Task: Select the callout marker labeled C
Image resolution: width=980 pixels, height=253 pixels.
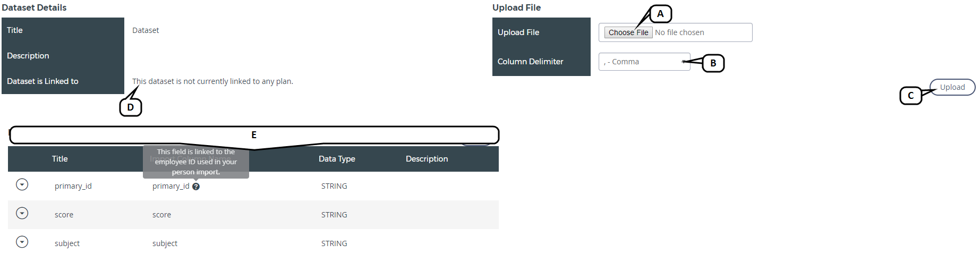Action: point(910,96)
